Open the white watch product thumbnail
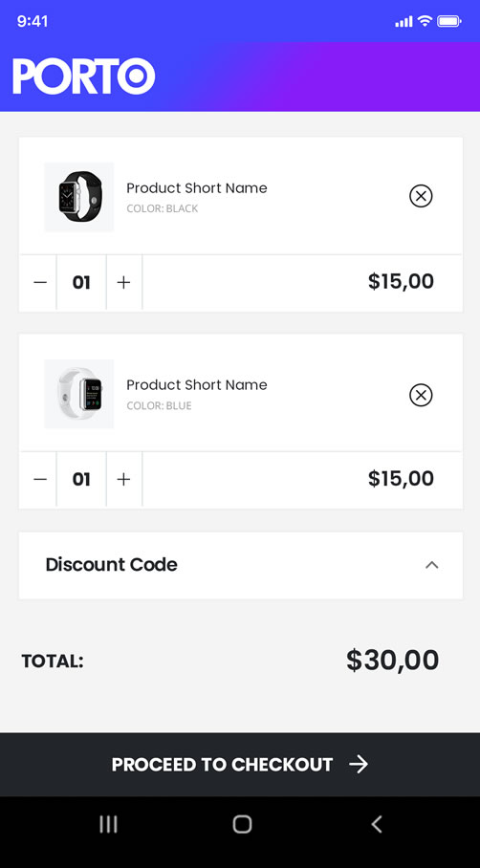The height and width of the screenshot is (868, 480). (79, 394)
